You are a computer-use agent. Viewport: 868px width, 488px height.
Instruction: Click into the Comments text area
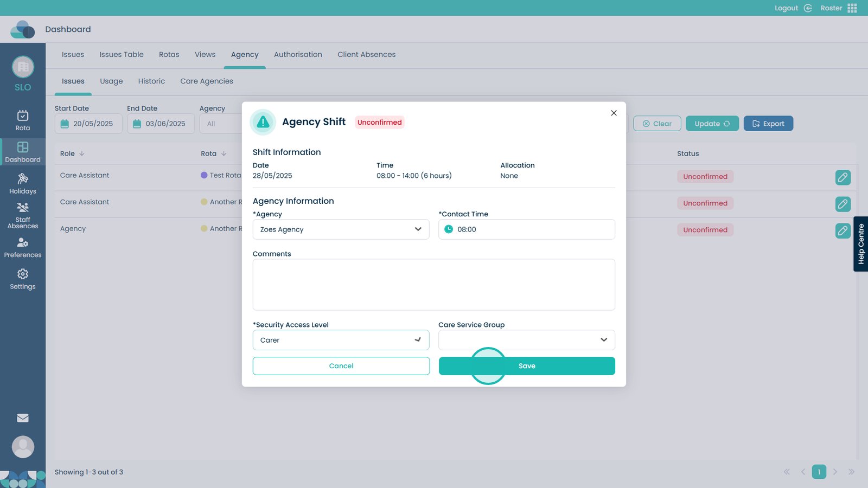pyautogui.click(x=433, y=285)
